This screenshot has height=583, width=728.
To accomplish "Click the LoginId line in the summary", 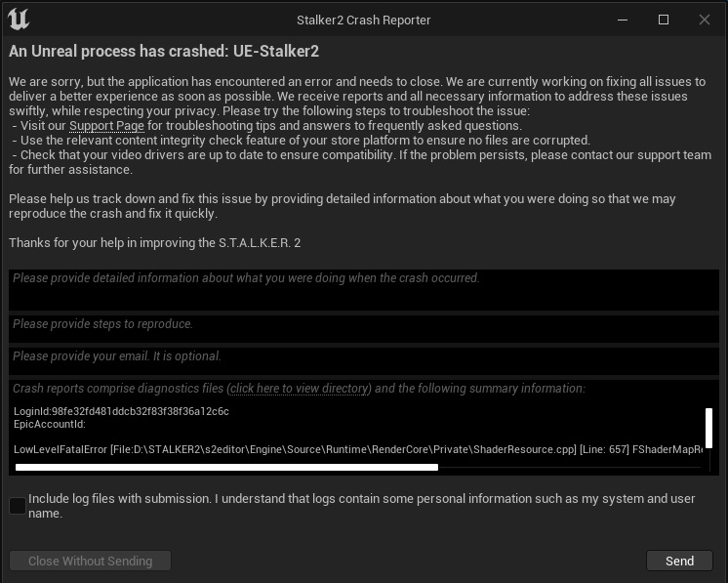I will pos(121,411).
